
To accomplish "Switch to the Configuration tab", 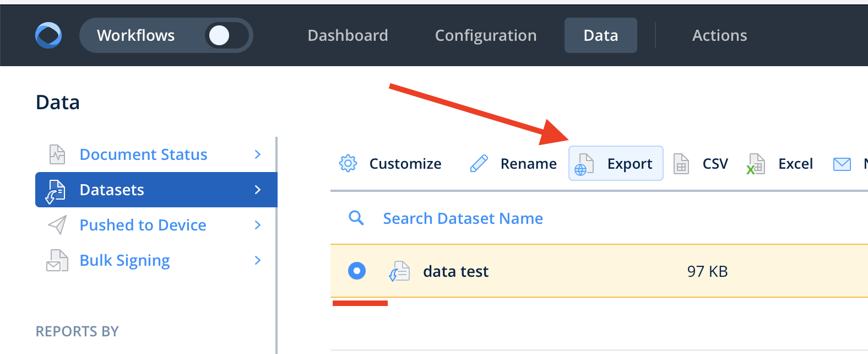I will pyautogui.click(x=485, y=35).
